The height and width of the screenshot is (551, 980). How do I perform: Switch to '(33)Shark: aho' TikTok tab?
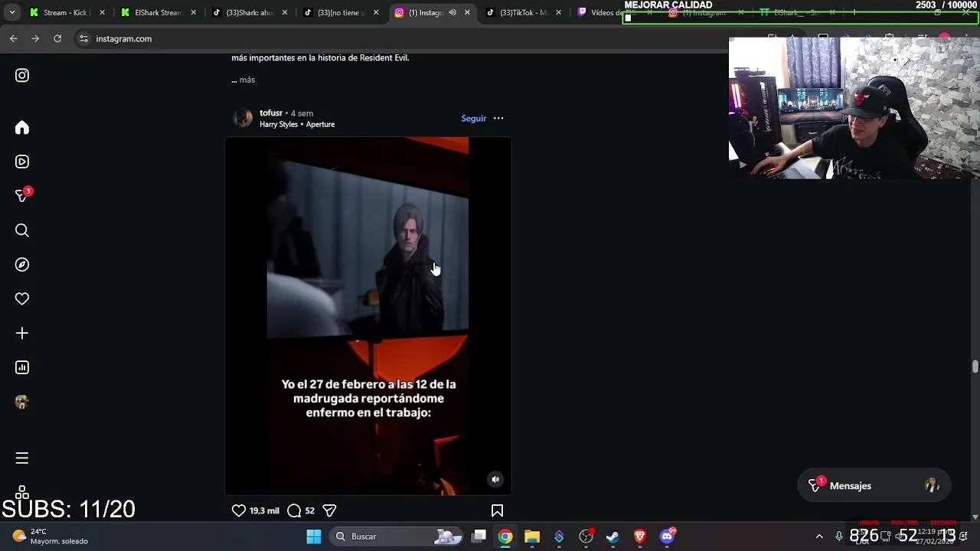(x=249, y=12)
